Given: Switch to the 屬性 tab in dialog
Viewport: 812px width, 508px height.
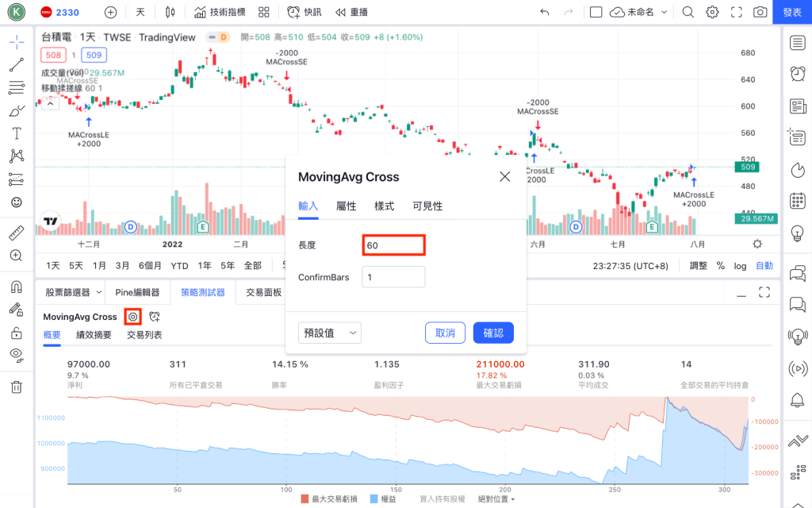Looking at the screenshot, I should coord(346,206).
